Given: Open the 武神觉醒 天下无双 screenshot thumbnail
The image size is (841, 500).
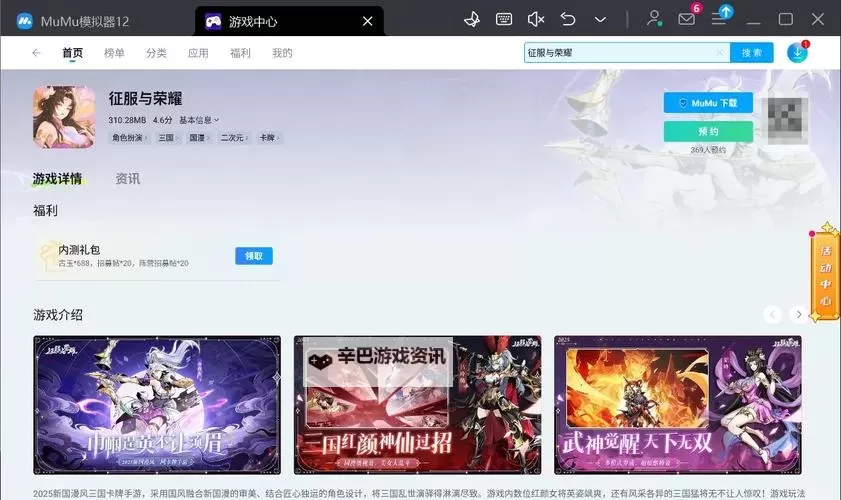Looking at the screenshot, I should tap(678, 405).
